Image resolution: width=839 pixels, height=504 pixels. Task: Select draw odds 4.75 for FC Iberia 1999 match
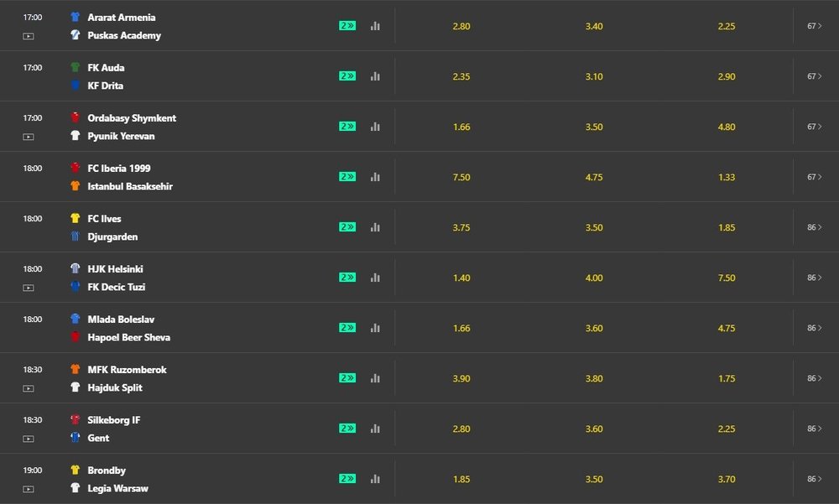coord(594,177)
